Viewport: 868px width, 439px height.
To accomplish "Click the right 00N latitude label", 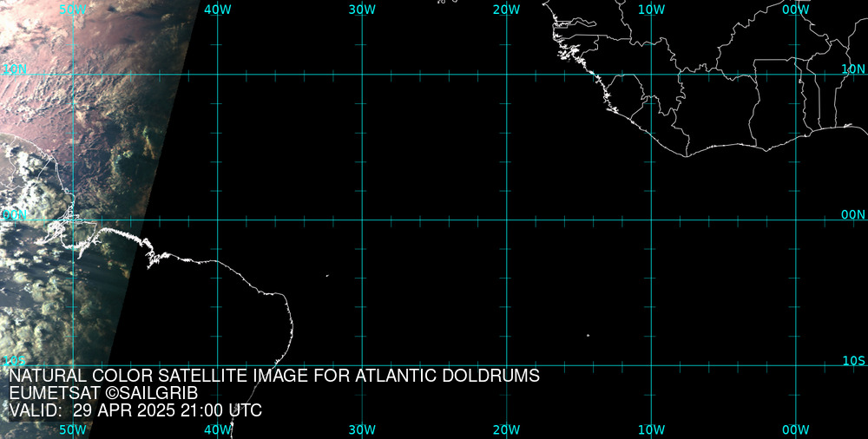I will pos(853,215).
